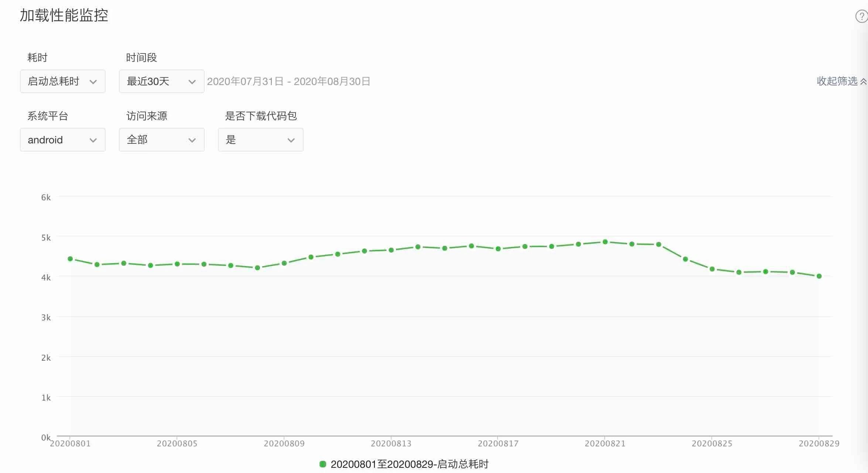Click the last data point for 20200829

(x=819, y=276)
